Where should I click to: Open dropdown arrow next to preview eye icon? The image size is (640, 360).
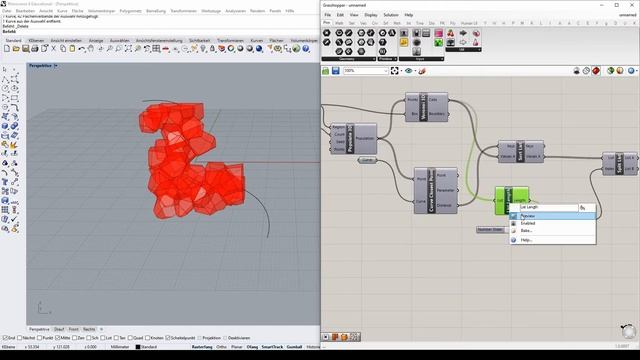[x=415, y=71]
